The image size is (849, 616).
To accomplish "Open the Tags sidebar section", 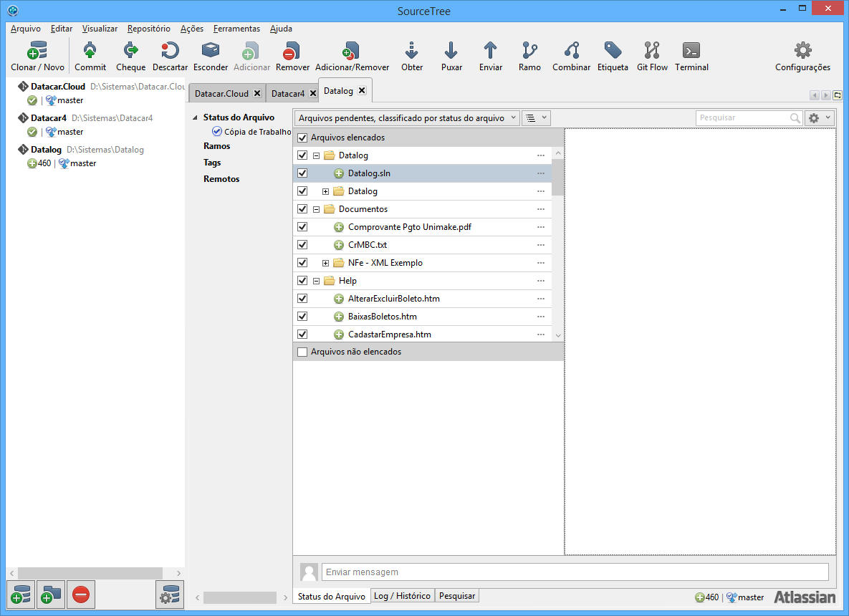I will [x=212, y=163].
